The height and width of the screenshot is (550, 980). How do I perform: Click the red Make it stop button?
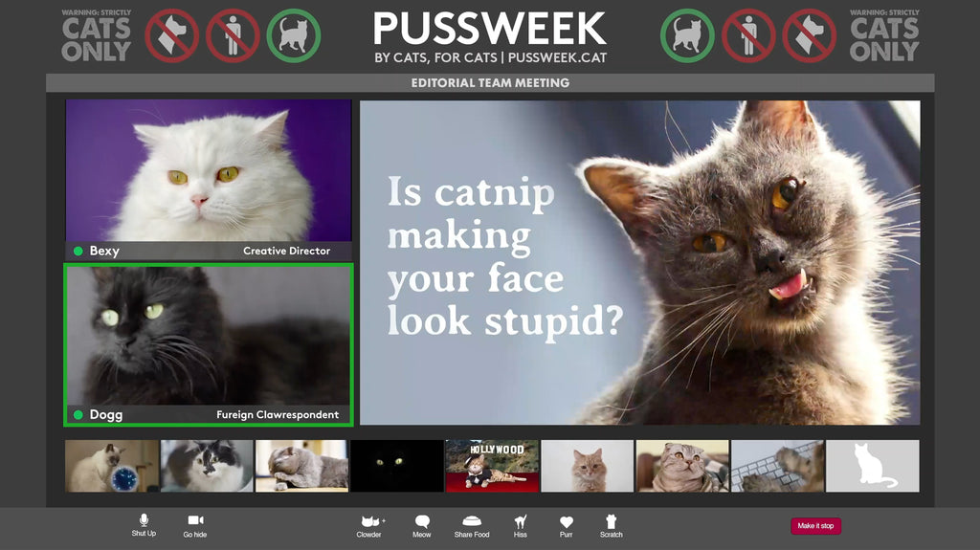815,526
